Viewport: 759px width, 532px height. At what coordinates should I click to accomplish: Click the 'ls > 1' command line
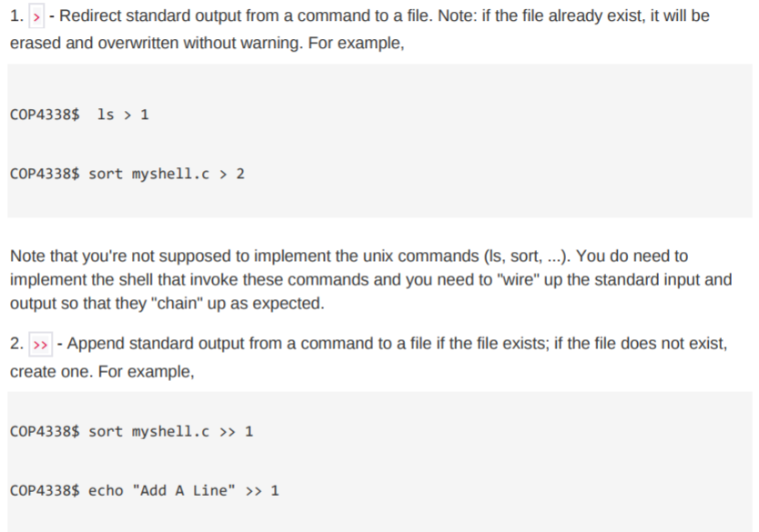[79, 115]
